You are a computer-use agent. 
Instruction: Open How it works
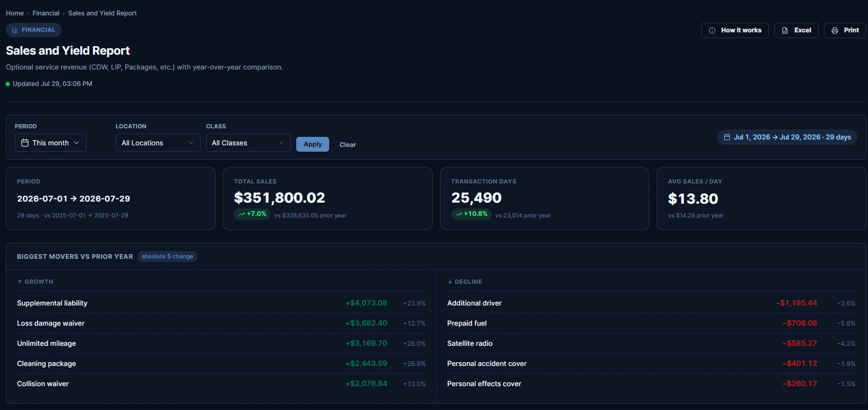tap(735, 30)
